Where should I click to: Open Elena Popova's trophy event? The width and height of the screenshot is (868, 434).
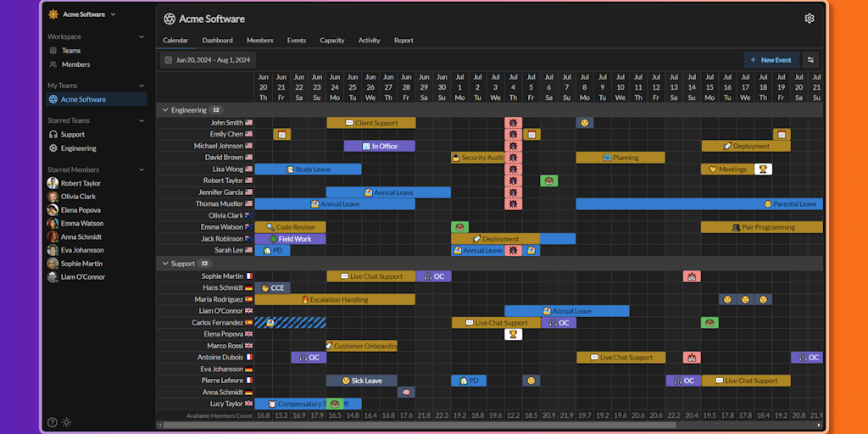pyautogui.click(x=513, y=334)
